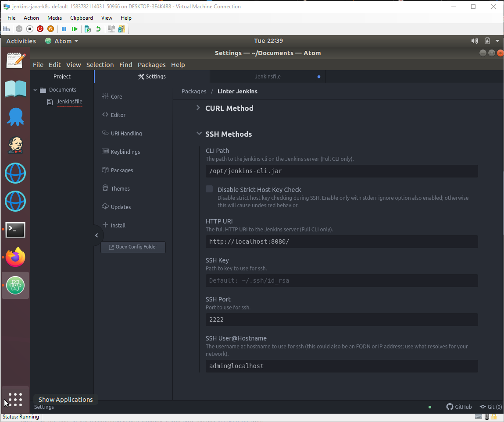Screen dimensions: 504x422
Task: Open the volume icon in top bar
Action: (475, 41)
